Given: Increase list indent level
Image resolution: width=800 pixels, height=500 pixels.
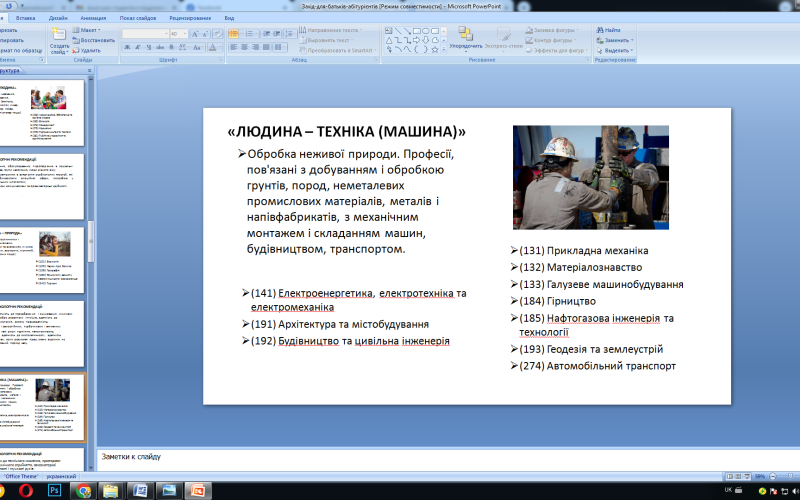Looking at the screenshot, I should click(x=277, y=34).
